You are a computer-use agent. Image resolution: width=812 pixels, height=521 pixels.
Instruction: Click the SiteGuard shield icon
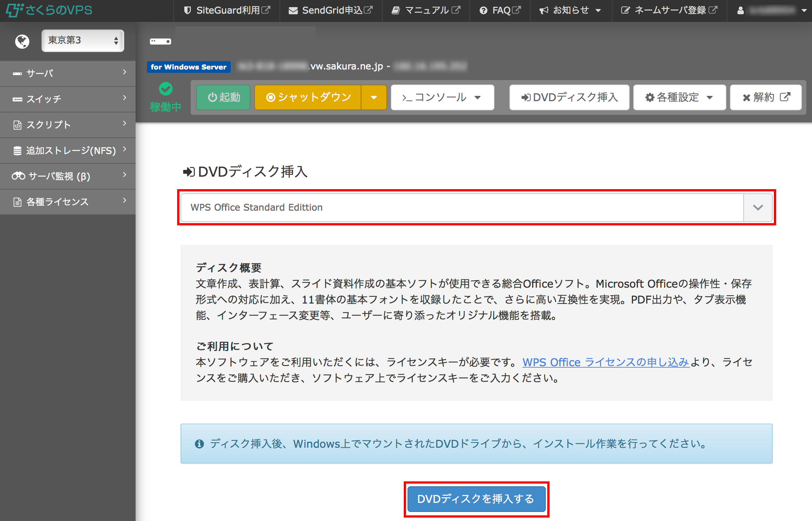187,10
